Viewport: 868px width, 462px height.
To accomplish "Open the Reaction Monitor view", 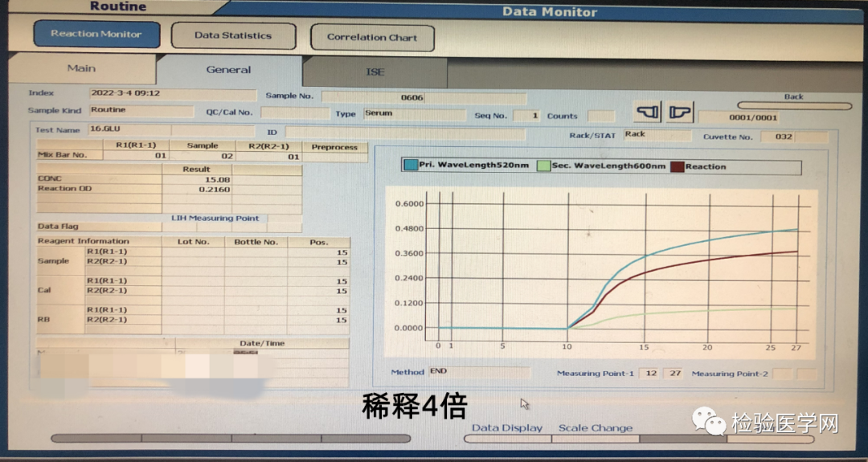I will point(96,35).
